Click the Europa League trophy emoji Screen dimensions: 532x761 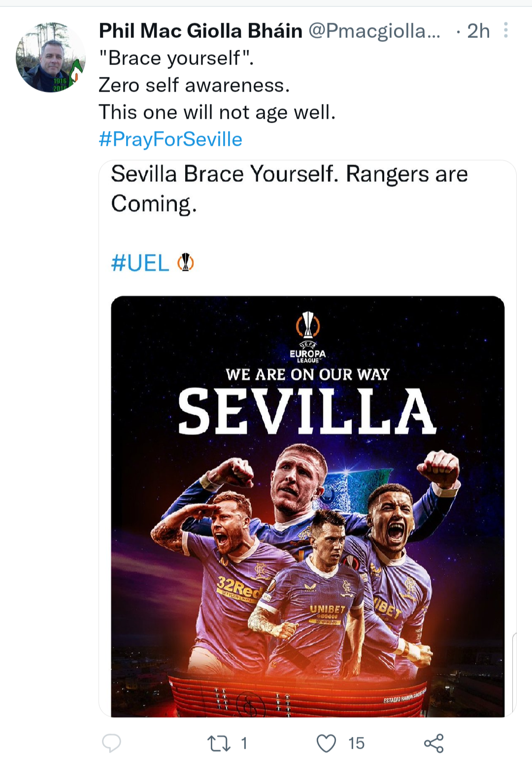tap(186, 263)
